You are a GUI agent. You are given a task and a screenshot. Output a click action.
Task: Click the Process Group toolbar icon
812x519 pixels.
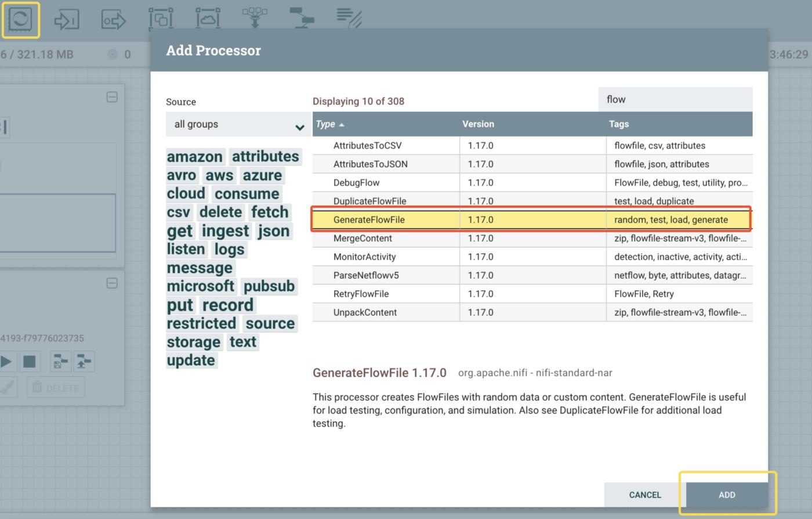point(161,19)
